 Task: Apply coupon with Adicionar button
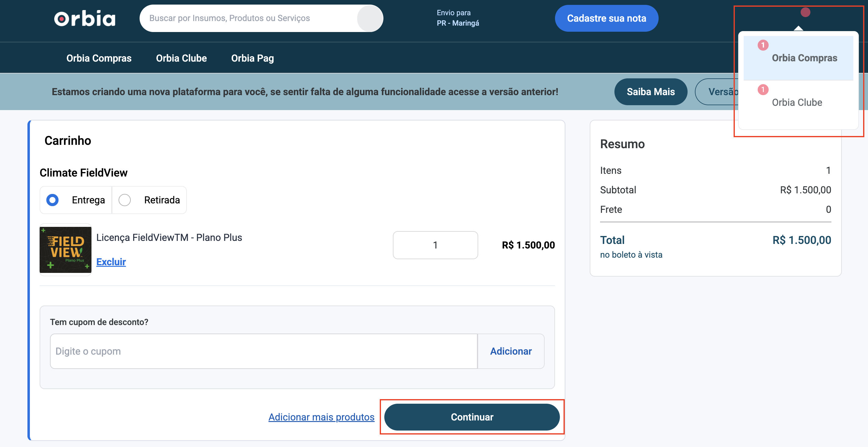click(510, 351)
